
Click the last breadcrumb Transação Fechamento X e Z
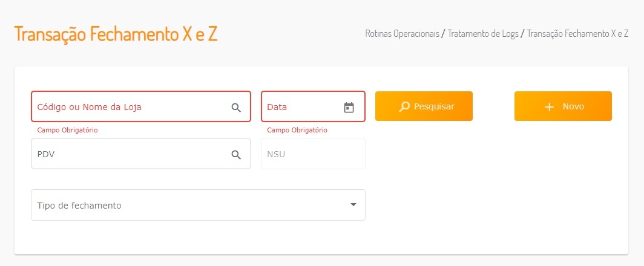coord(577,34)
